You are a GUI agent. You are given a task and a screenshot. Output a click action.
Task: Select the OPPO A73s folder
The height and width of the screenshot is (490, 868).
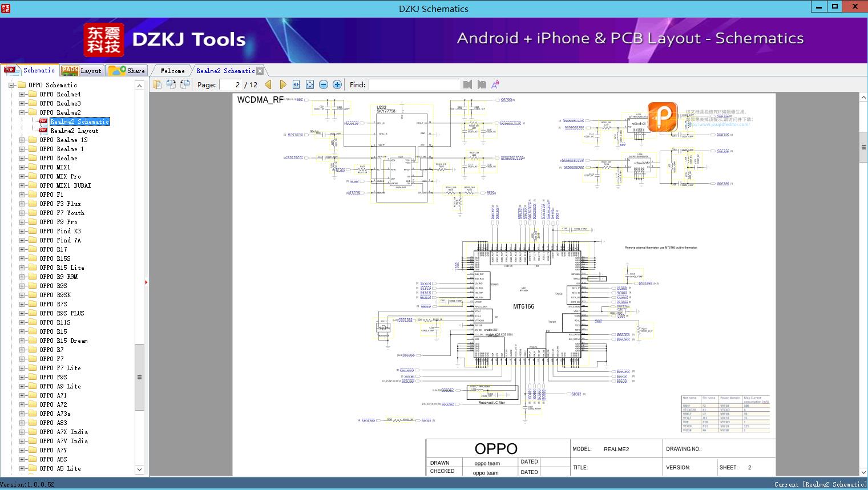coord(55,414)
